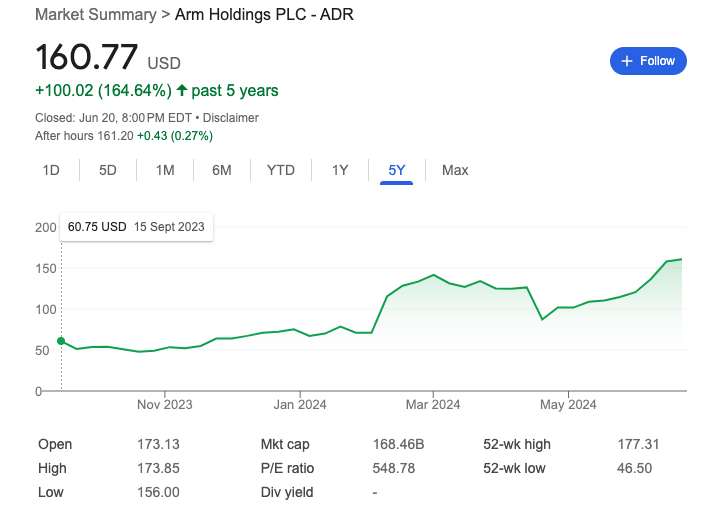
Task: Click the plus icon on Follow
Action: (627, 61)
